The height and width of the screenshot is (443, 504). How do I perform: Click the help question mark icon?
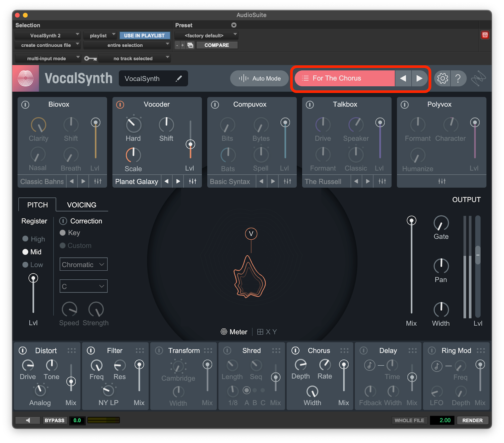(x=458, y=78)
